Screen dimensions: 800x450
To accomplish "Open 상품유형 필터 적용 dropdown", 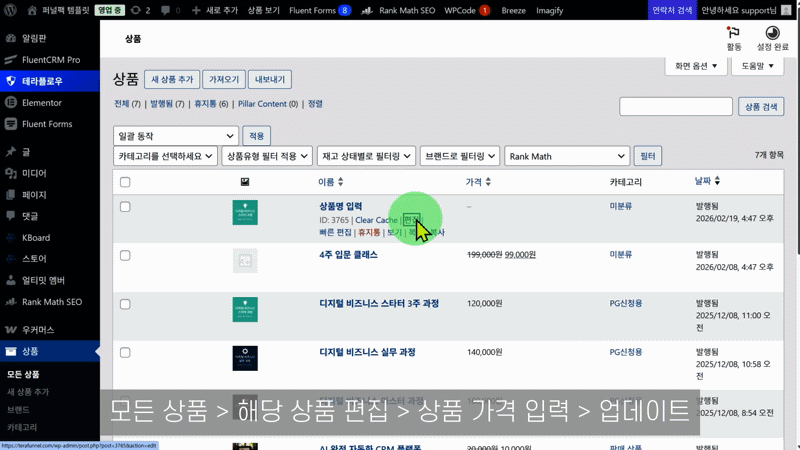I will click(x=267, y=156).
